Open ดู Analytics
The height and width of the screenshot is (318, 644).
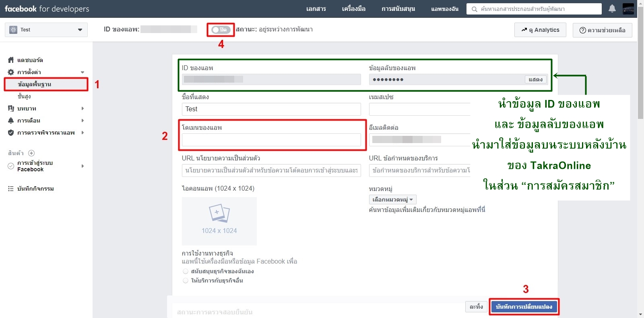click(x=540, y=30)
